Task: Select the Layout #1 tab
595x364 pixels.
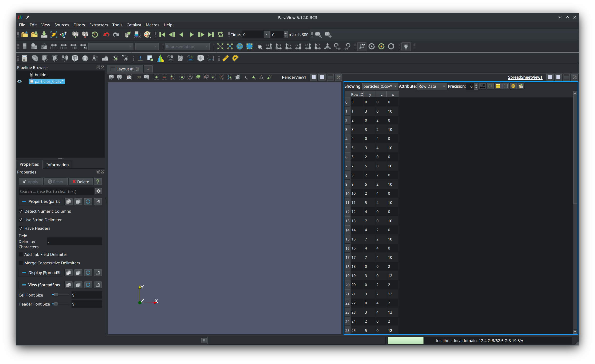Action: tap(125, 69)
